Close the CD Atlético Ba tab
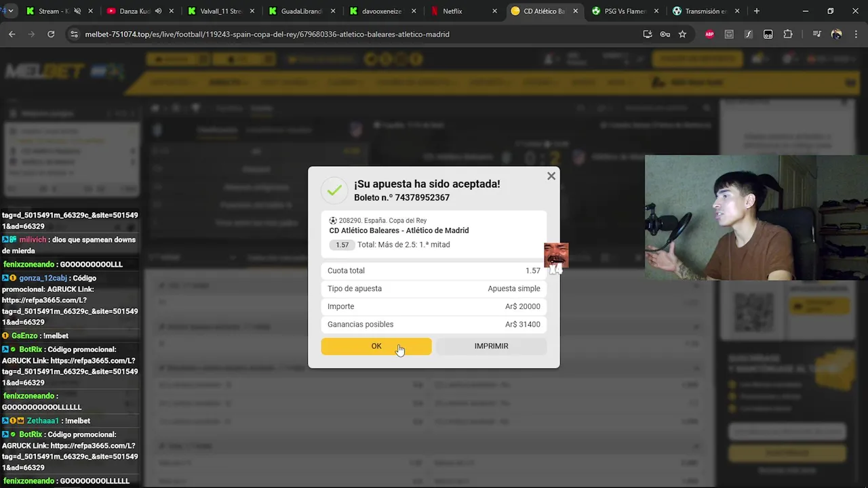The width and height of the screenshot is (868, 488). pyautogui.click(x=576, y=11)
